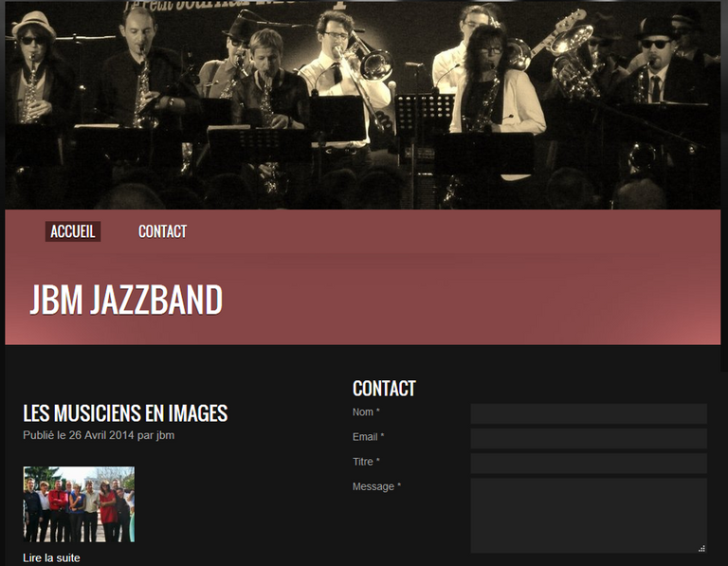Click the Contact section heading

[x=384, y=389]
